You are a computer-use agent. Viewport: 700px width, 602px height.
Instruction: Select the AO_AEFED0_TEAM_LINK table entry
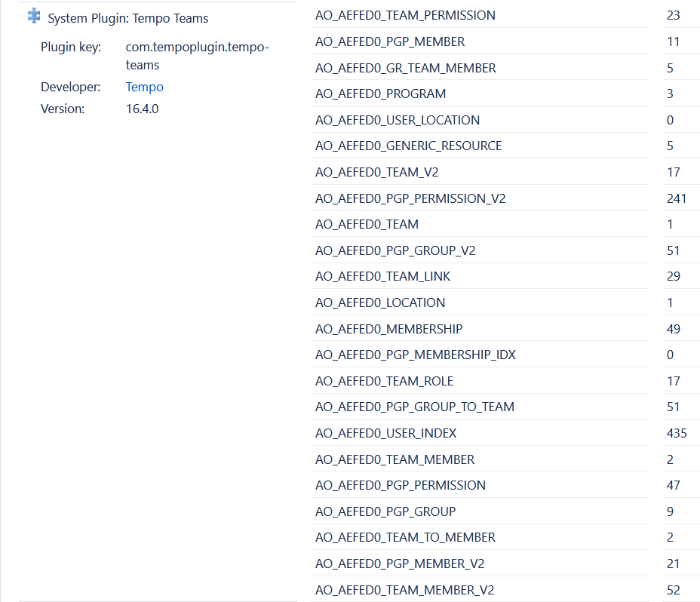coord(382,276)
